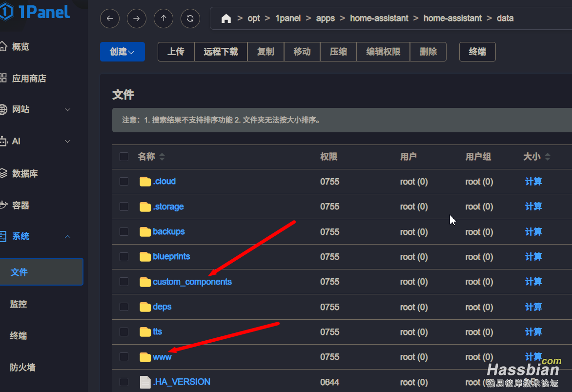Refresh the file list
This screenshot has height=392, width=572.
(x=190, y=18)
